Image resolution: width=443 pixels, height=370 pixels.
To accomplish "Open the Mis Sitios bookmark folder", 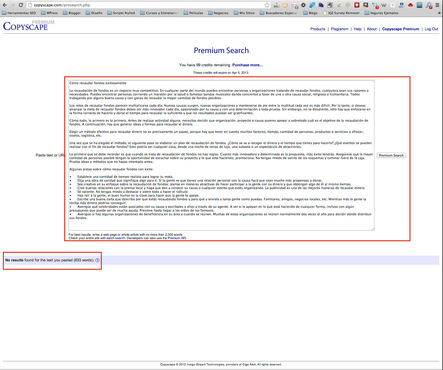I will 244,13.
